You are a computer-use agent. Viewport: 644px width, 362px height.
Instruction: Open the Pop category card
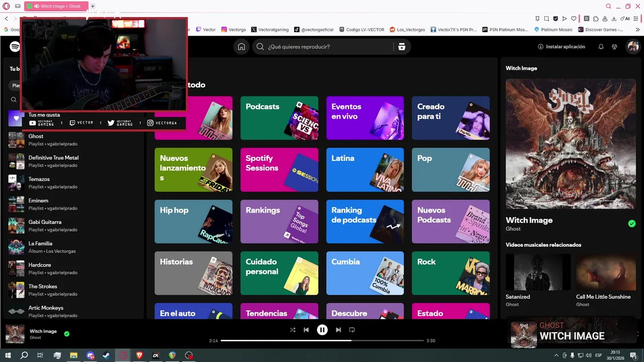point(451,170)
